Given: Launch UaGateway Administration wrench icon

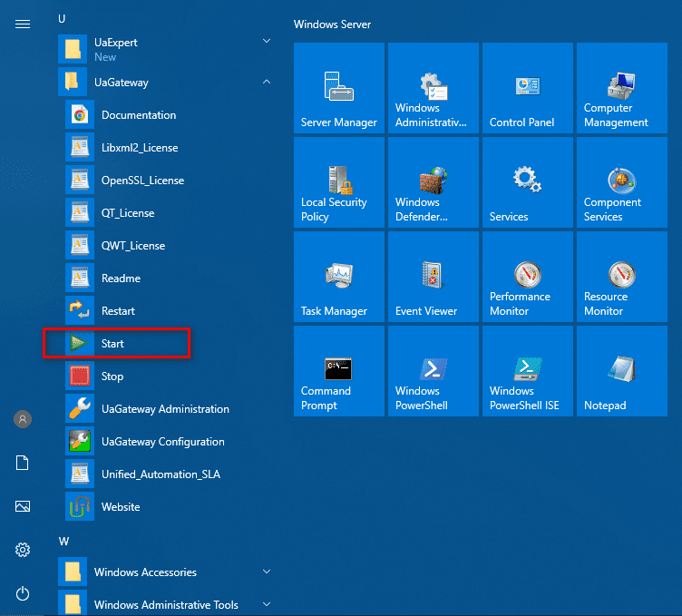Looking at the screenshot, I should 80,408.
